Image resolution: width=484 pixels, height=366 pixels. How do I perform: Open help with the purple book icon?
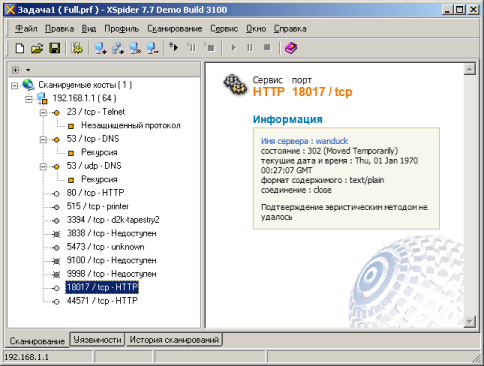pos(291,48)
